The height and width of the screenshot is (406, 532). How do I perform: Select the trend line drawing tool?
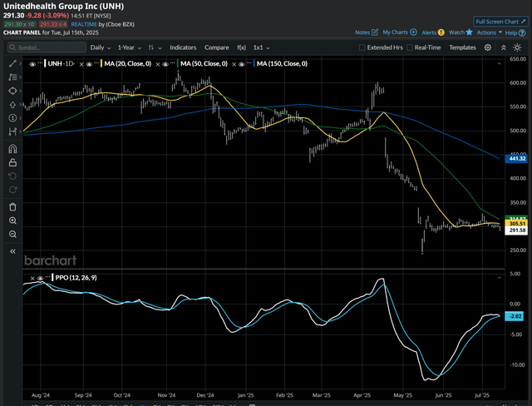coord(12,63)
